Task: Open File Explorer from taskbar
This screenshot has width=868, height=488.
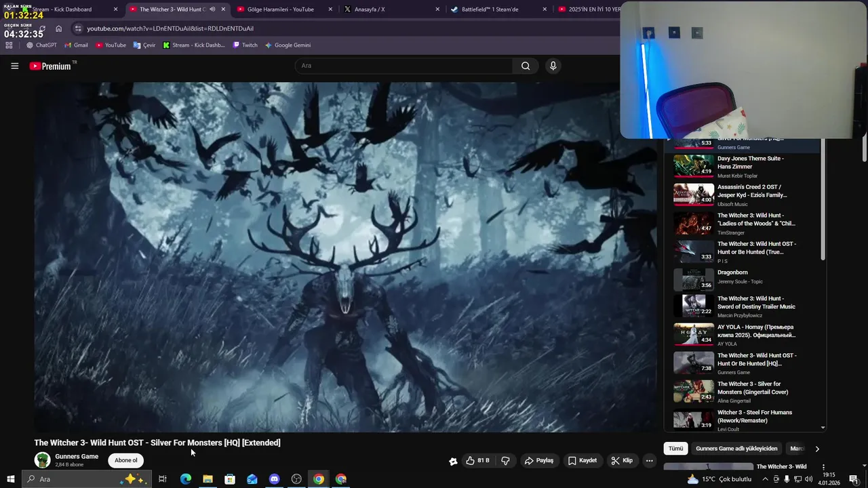Action: click(208, 479)
